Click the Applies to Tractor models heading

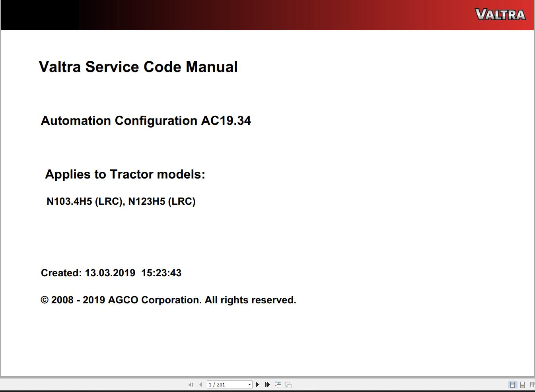tap(125, 174)
